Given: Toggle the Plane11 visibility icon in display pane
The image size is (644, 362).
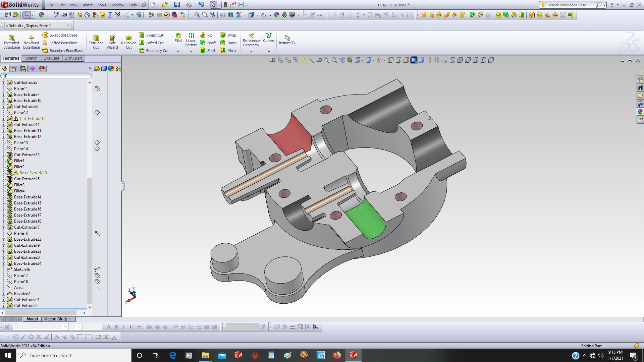Looking at the screenshot, I should point(97,88).
